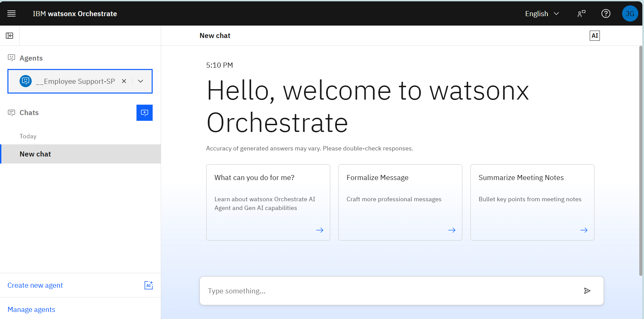Click the Create new agent link
Viewport: 644px width, 319px height.
point(35,285)
